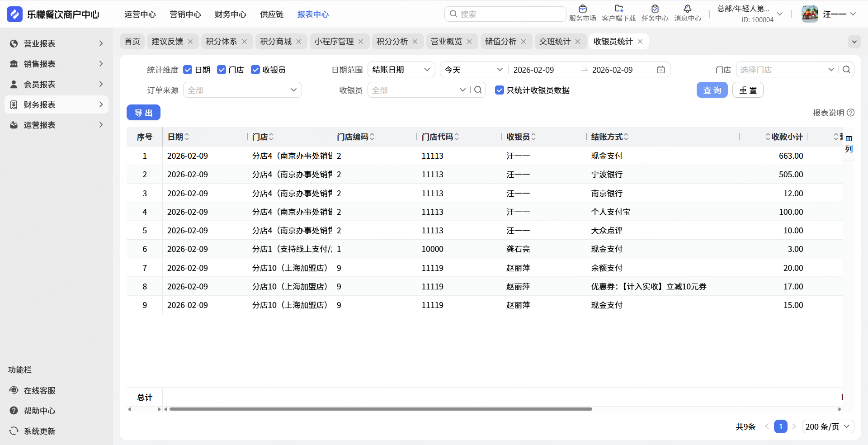The height and width of the screenshot is (445, 868).
Task: Click the horizontal table scrollbar
Action: (380, 409)
